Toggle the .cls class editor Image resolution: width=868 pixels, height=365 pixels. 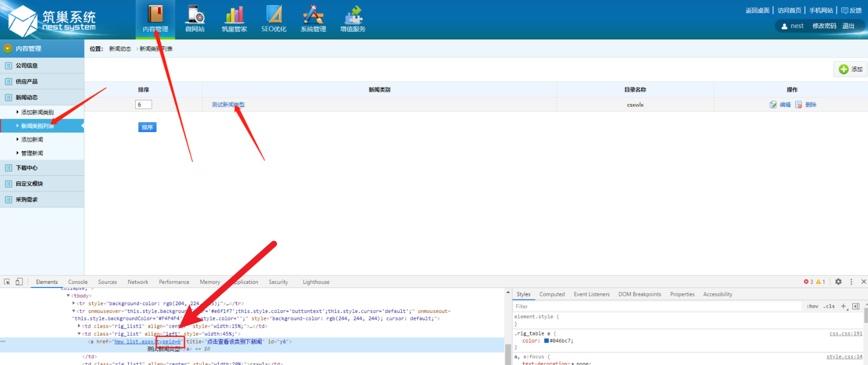click(828, 306)
